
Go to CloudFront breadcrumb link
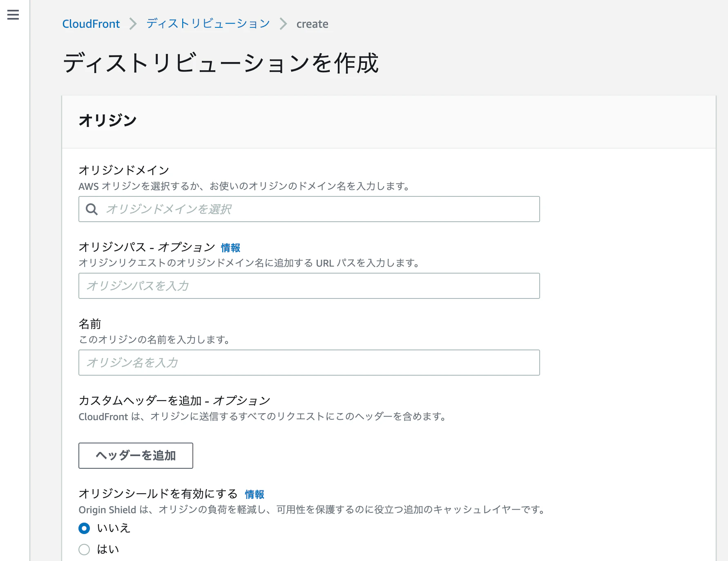pyautogui.click(x=91, y=24)
